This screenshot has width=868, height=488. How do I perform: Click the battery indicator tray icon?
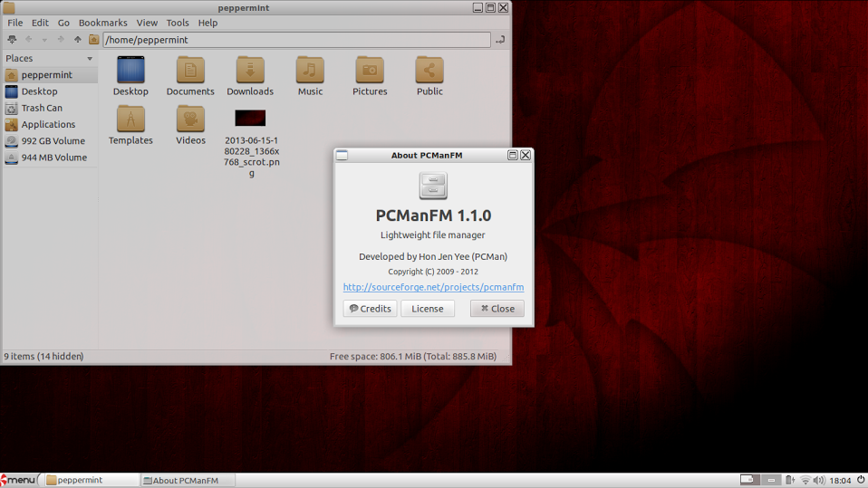click(790, 480)
